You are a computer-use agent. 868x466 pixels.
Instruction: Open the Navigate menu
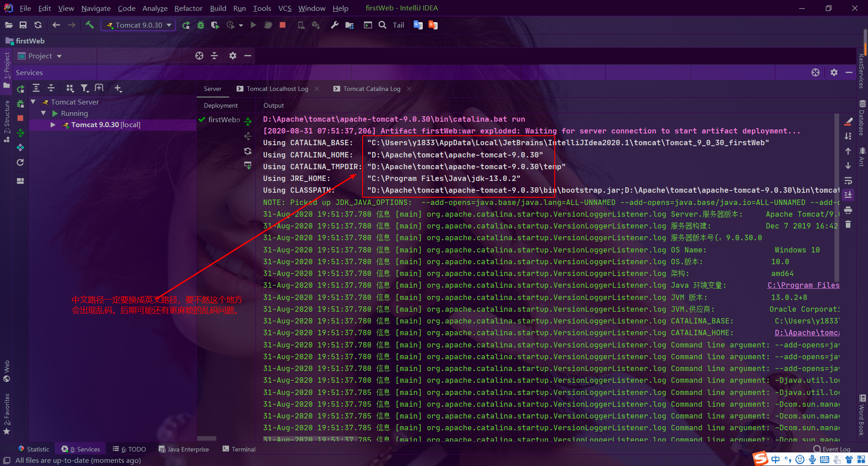pyautogui.click(x=96, y=8)
